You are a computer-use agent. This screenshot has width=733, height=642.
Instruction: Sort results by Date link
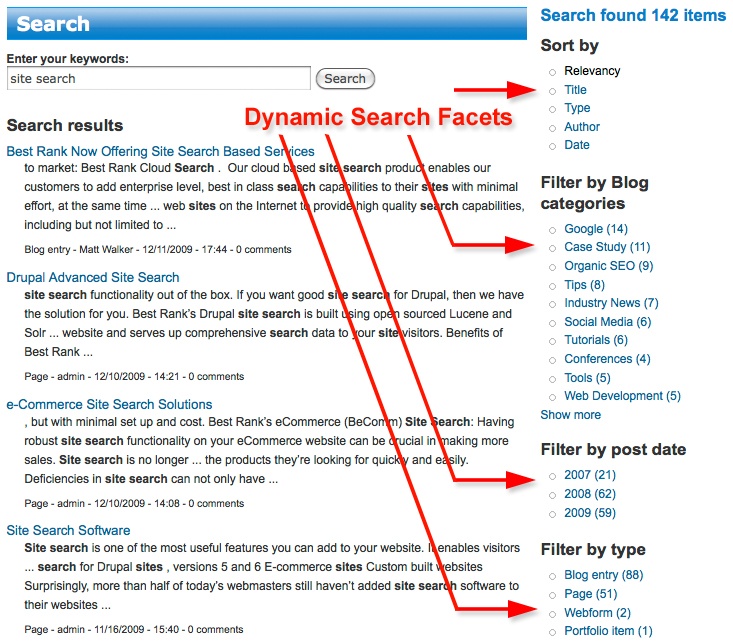(x=577, y=145)
